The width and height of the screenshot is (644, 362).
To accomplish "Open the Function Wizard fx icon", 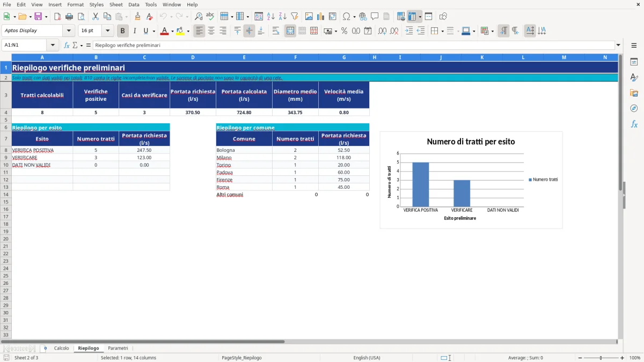I will [x=67, y=45].
